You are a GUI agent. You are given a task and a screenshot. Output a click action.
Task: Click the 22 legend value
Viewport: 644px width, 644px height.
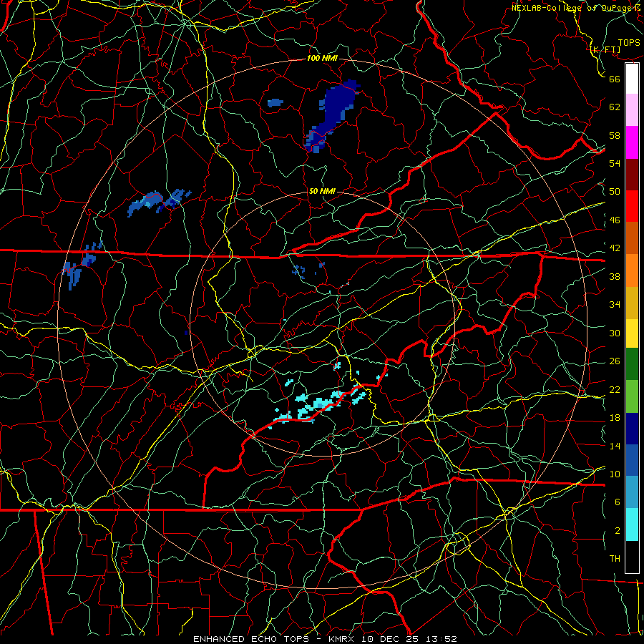point(615,390)
